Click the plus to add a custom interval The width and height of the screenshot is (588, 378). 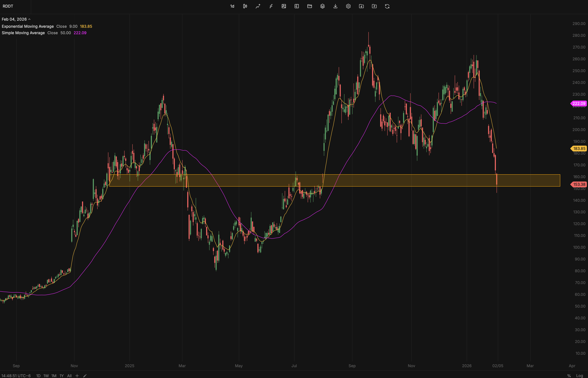click(x=77, y=376)
